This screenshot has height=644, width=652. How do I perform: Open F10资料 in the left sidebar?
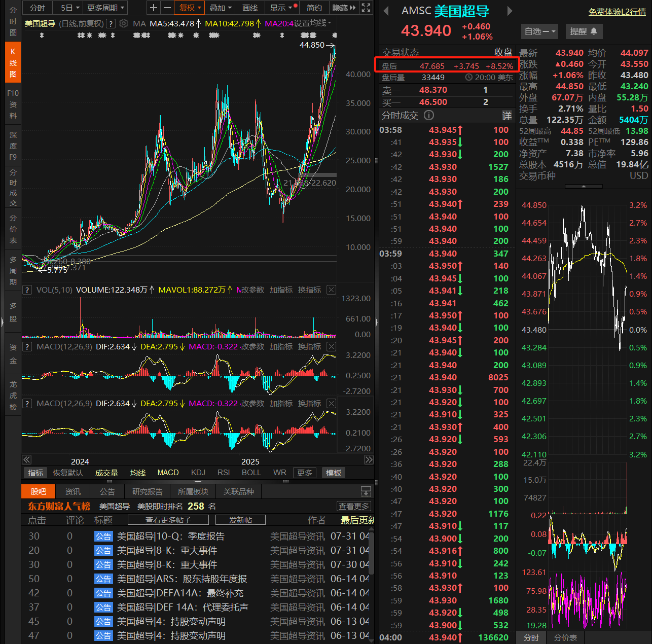pyautogui.click(x=13, y=104)
